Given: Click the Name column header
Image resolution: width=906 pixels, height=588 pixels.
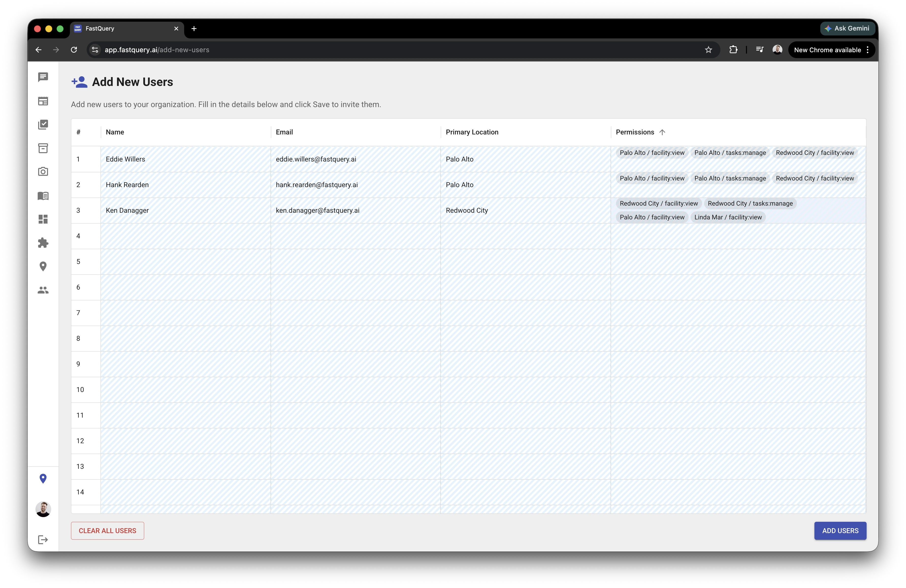Looking at the screenshot, I should [186, 132].
